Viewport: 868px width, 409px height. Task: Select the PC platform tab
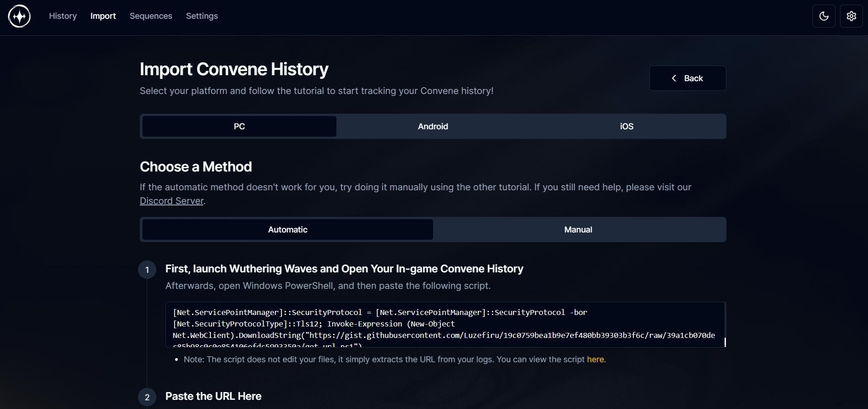click(x=239, y=127)
